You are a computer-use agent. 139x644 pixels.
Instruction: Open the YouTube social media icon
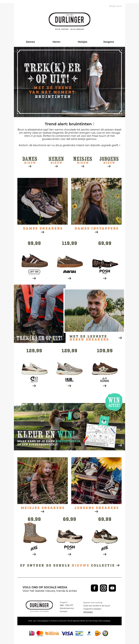pyautogui.click(x=112, y=588)
